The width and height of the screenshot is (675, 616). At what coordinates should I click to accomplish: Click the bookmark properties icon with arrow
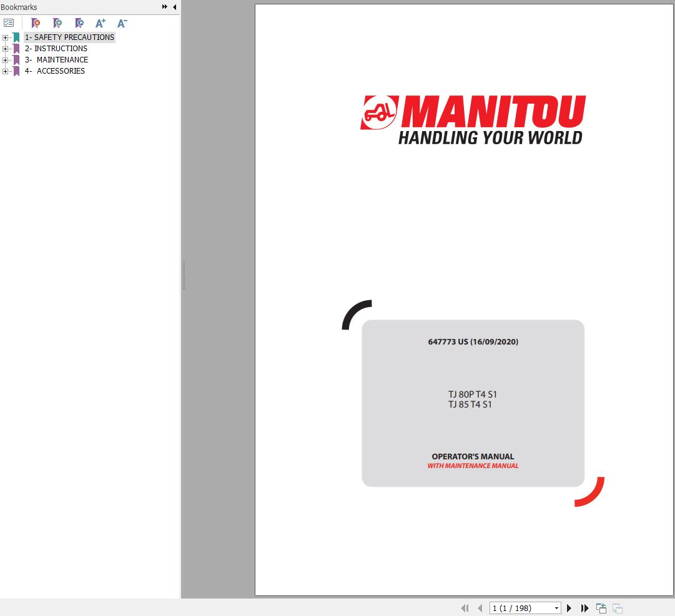(79, 23)
